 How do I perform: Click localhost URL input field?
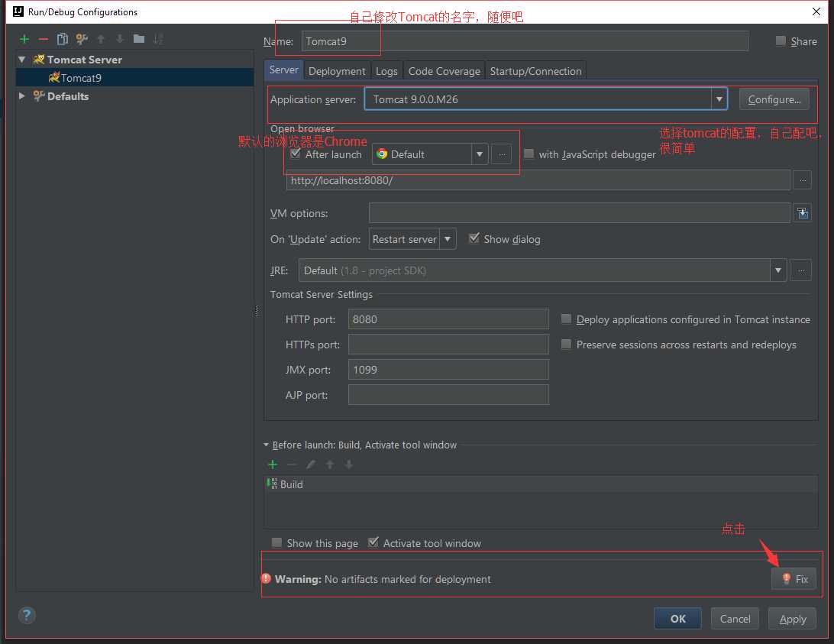pyautogui.click(x=538, y=180)
